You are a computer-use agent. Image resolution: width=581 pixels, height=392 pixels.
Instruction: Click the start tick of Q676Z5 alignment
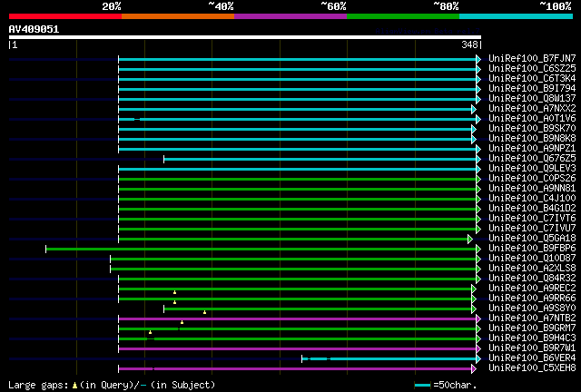[163, 160]
